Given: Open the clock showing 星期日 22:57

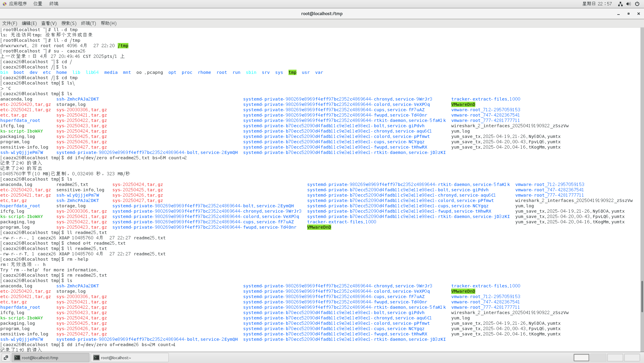Looking at the screenshot, I should 597,4.
